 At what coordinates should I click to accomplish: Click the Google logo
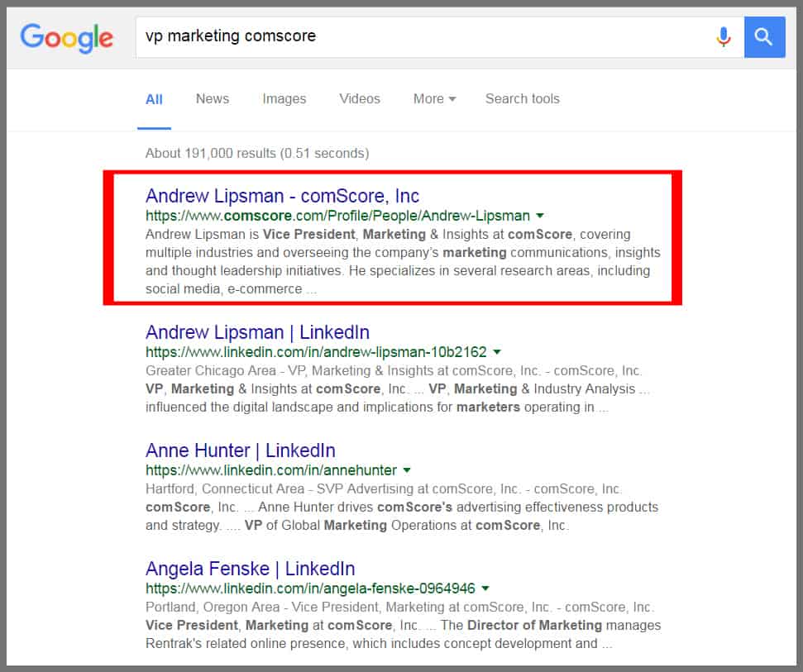[67, 37]
